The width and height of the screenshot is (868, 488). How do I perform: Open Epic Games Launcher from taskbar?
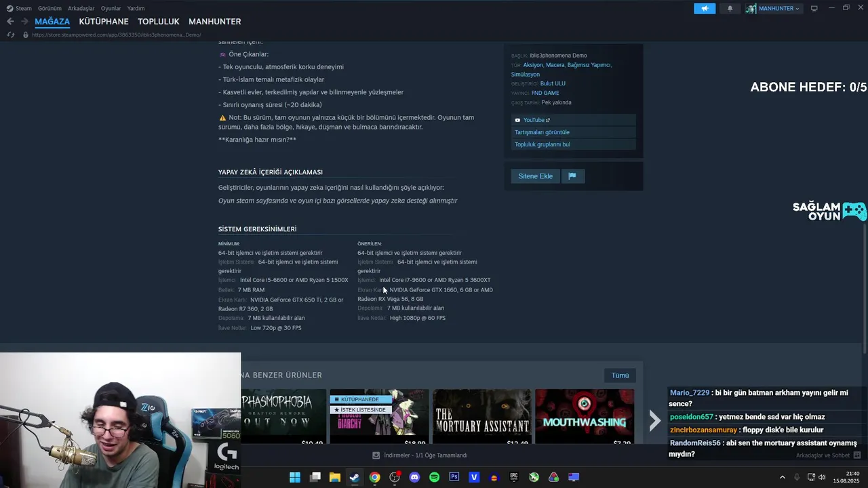(514, 477)
